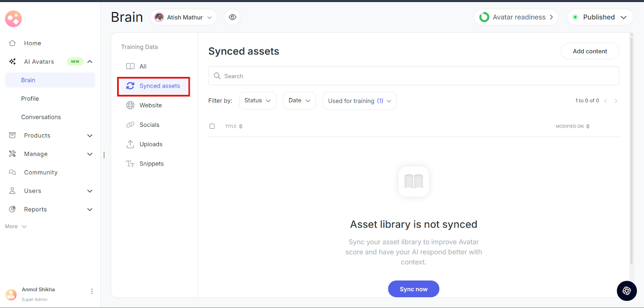The image size is (644, 308).
Task: Click the Snippets text icon
Action: pos(130,164)
